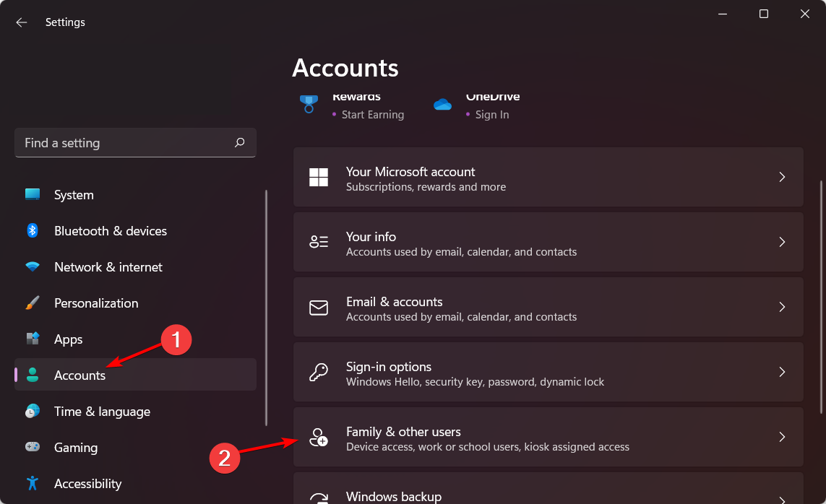Expand Your Microsoft account chevron
Viewport: 826px width, 504px height.
782,177
